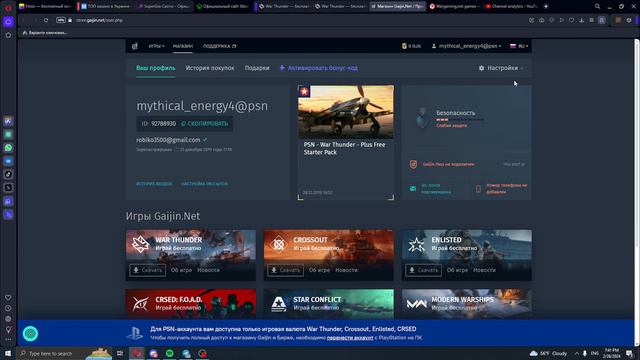Open the ИГРЫ dropdown menu
This screenshot has width=640, height=360.
[156, 46]
